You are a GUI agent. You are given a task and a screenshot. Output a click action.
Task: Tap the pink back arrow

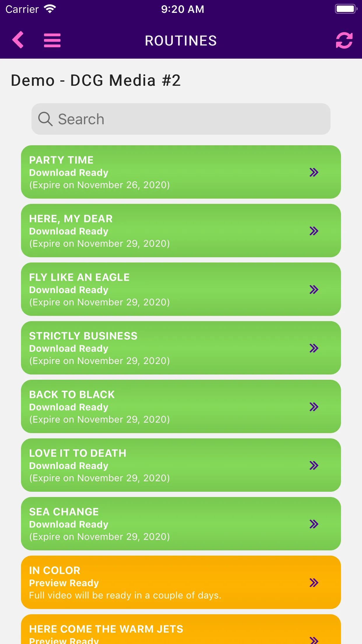[x=18, y=40]
